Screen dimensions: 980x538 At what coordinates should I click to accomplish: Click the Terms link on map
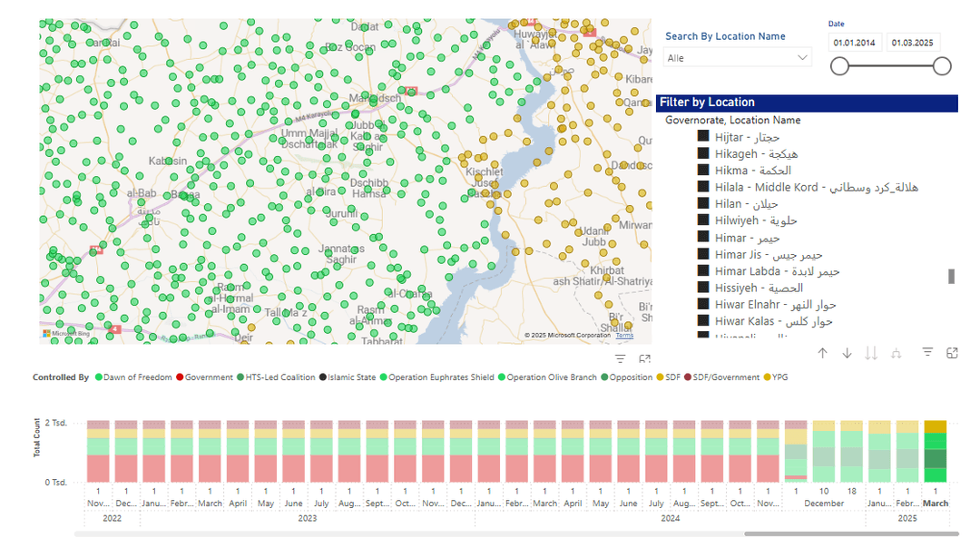[624, 336]
